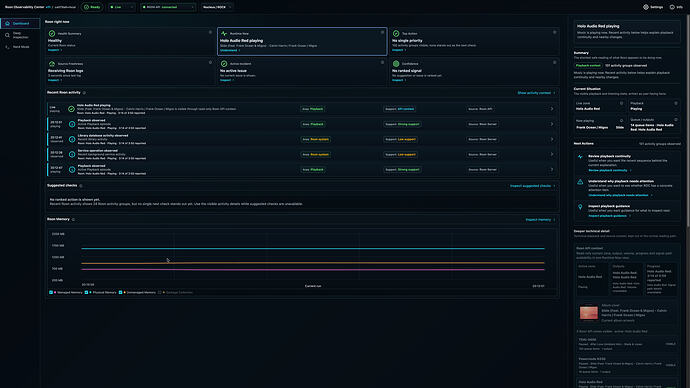This screenshot has width=690, height=388.
Task: Click the Confidence shield icon
Action: [396, 64]
